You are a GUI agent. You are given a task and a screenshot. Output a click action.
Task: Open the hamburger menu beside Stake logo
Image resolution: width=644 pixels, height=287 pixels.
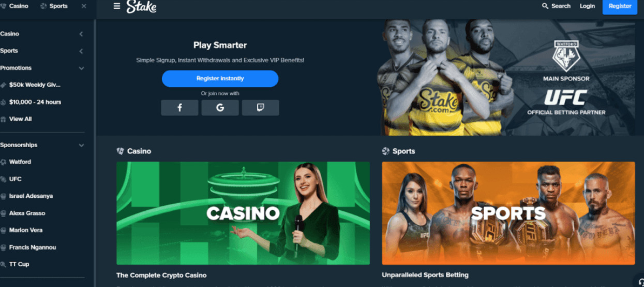pyautogui.click(x=117, y=6)
